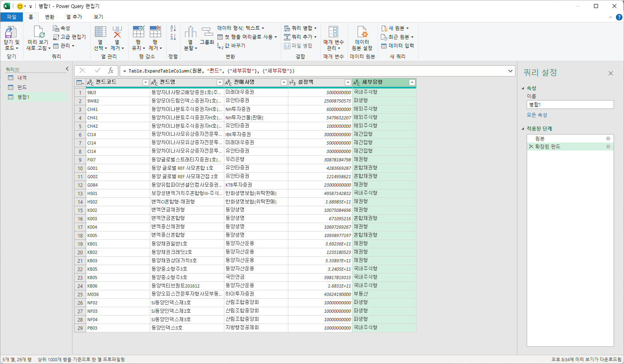This screenshot has height=364, width=624.
Task: Click the Help question mark icon
Action: [x=619, y=17]
